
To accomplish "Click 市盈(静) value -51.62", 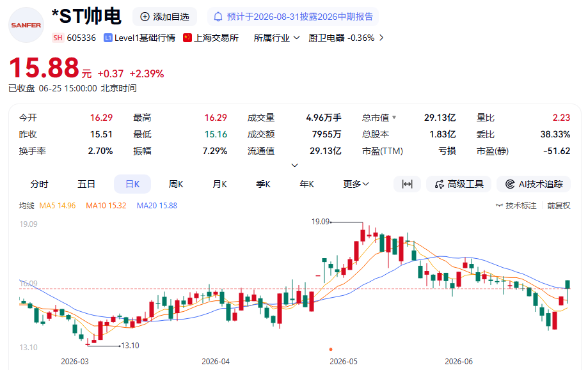I will pos(557,151).
